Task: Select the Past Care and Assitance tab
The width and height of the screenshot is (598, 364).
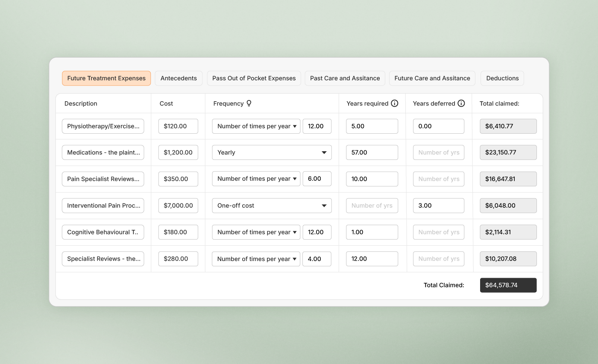Action: click(345, 78)
